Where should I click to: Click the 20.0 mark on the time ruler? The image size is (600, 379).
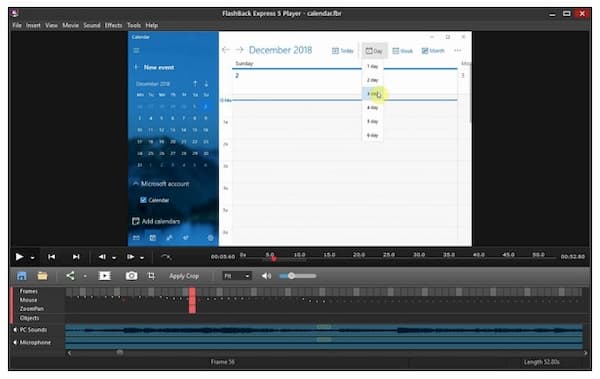point(359,255)
